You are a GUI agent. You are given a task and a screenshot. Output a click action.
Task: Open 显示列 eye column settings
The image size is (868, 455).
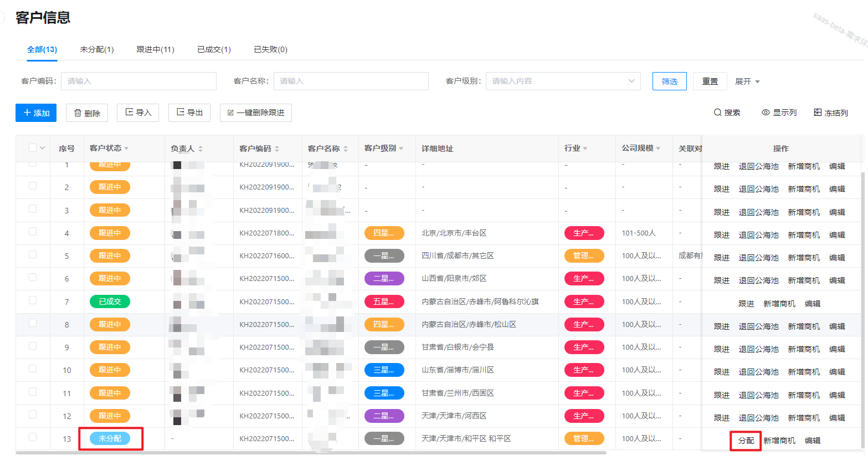tap(779, 113)
